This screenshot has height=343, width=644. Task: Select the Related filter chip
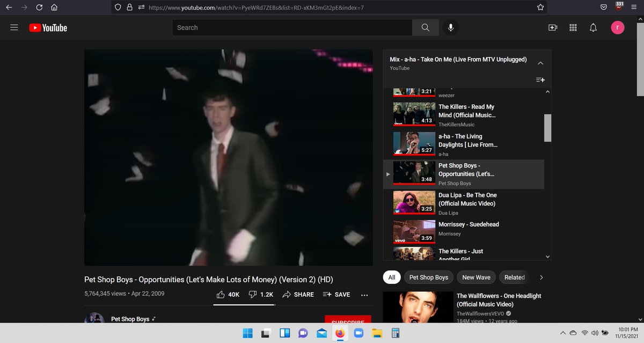click(x=514, y=278)
